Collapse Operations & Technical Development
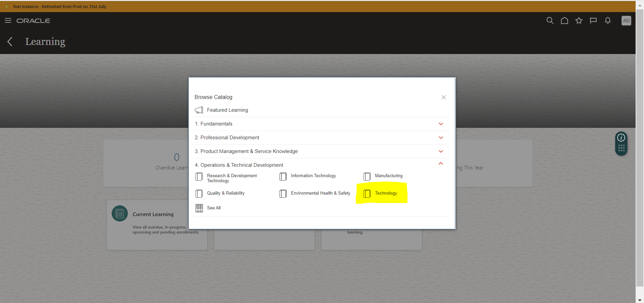The image size is (644, 303). point(441,164)
